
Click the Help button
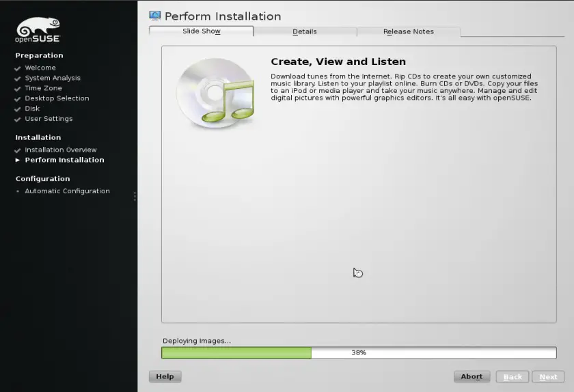(165, 376)
